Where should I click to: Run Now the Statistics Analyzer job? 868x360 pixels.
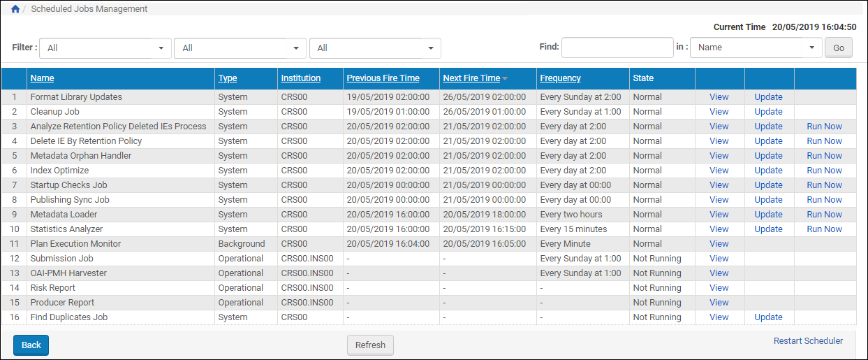tap(824, 229)
